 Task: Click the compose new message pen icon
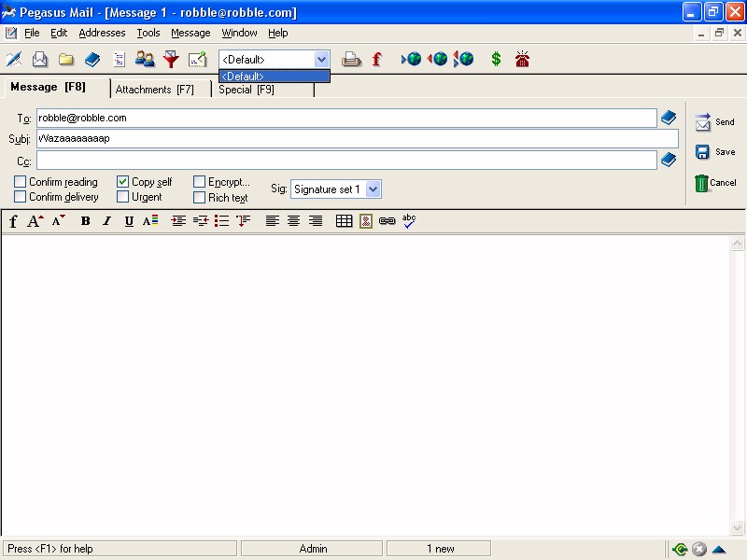[x=14, y=60]
